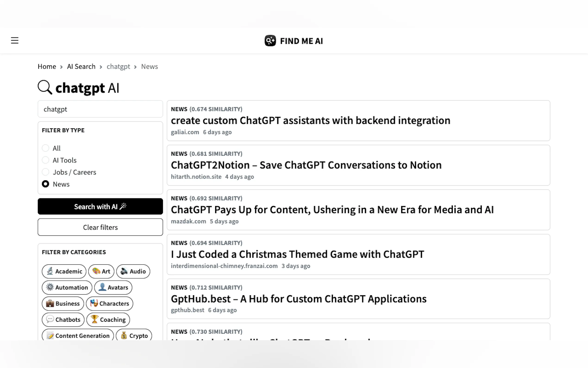Select the Characters category chip
Screen dimensions: 588x368
tap(109, 304)
